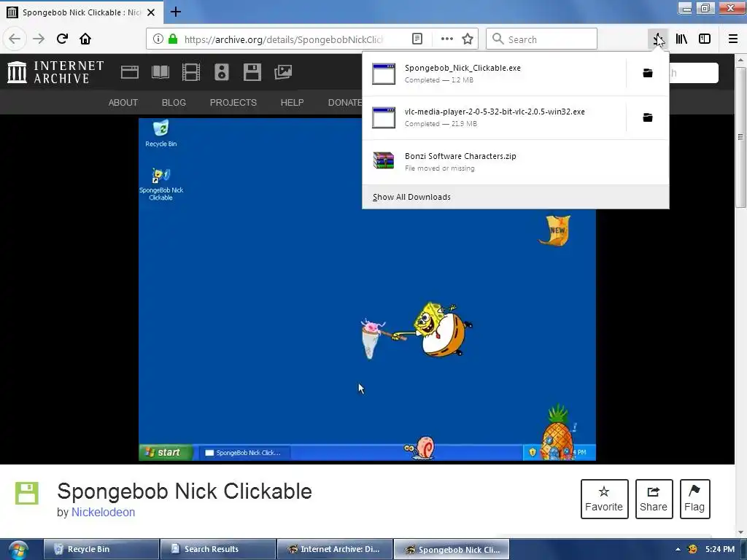Close the Spongebob Nick Clickable tab
The width and height of the screenshot is (747, 560).
151,12
